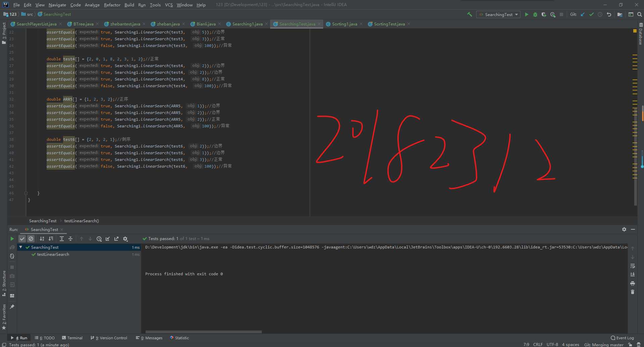The width and height of the screenshot is (644, 347).
Task: Git update project with blue arrow
Action: click(583, 14)
